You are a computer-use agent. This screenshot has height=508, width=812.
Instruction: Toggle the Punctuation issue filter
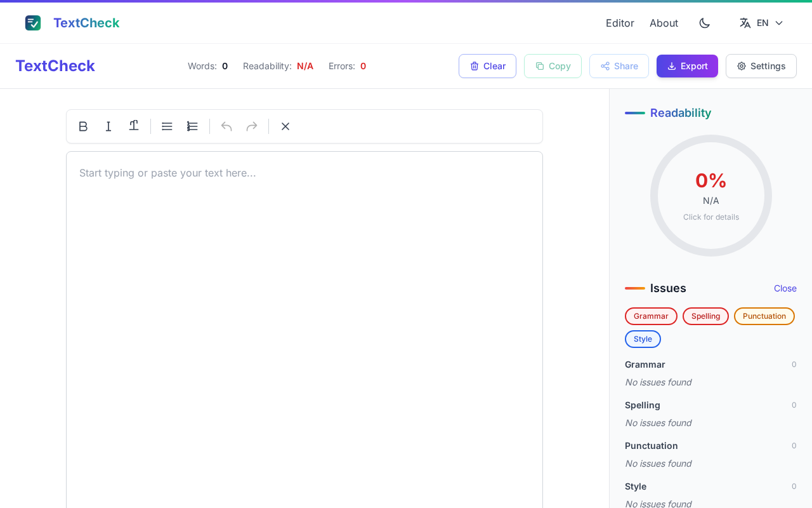pyautogui.click(x=764, y=316)
